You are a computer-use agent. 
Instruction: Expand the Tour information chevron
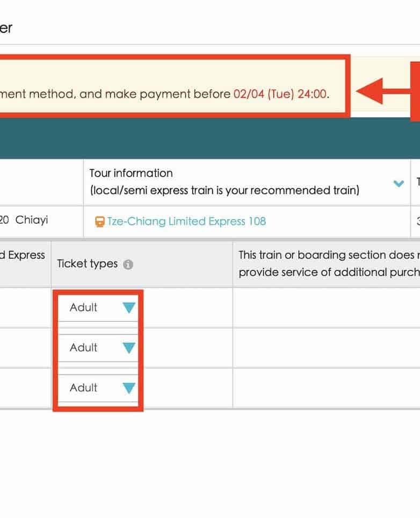[x=398, y=183]
